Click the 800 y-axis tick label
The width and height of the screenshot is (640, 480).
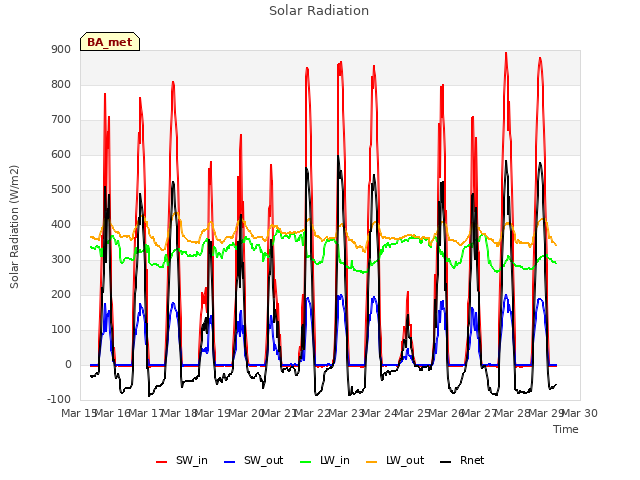click(x=61, y=84)
